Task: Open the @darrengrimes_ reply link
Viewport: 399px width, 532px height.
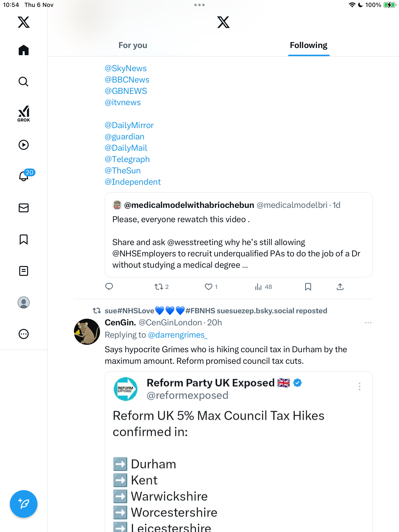Action: (x=178, y=335)
